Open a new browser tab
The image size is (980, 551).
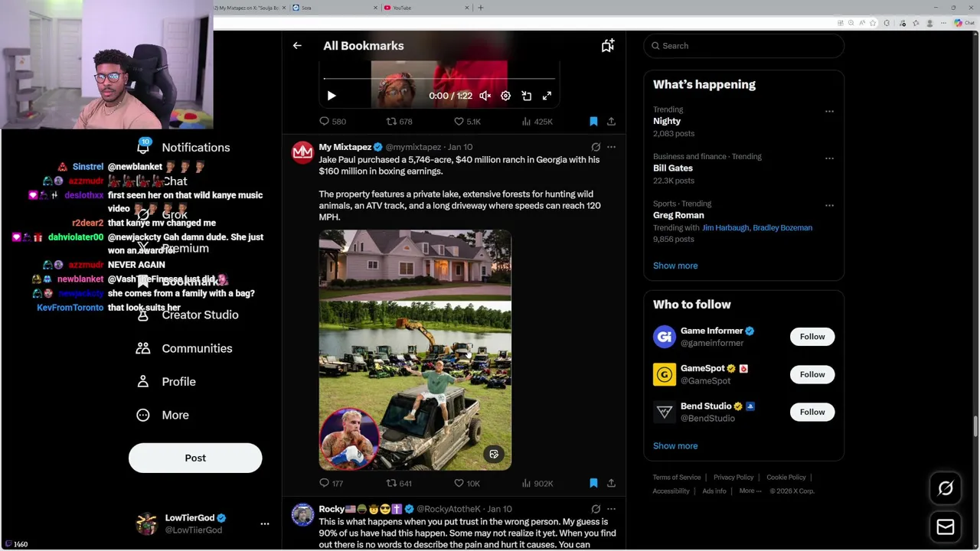[481, 8]
